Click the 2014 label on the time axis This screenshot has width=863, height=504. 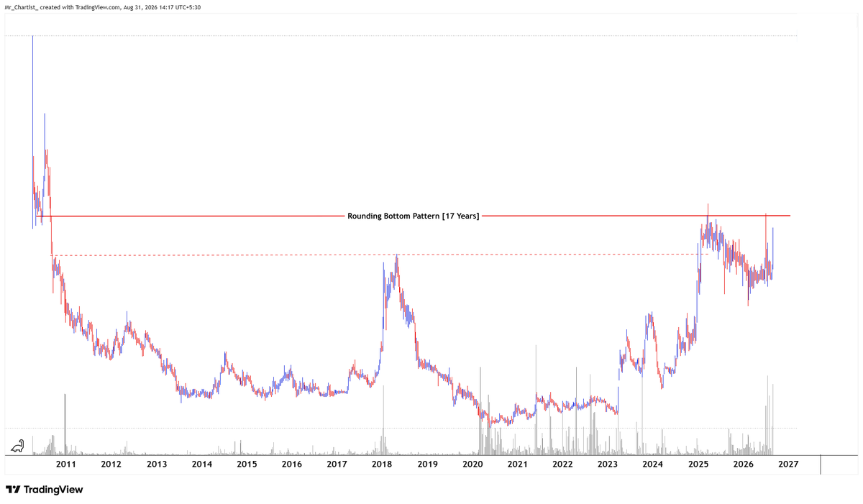pyautogui.click(x=201, y=464)
